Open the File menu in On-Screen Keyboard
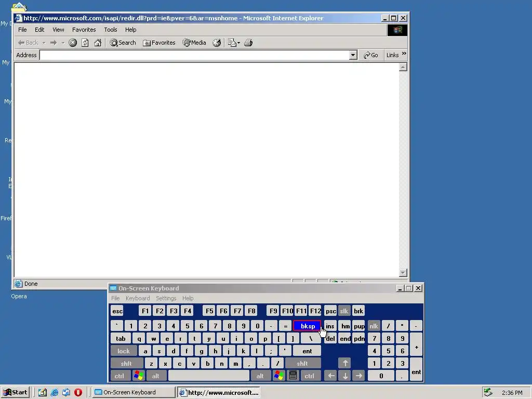The width and height of the screenshot is (532, 399). (115, 298)
